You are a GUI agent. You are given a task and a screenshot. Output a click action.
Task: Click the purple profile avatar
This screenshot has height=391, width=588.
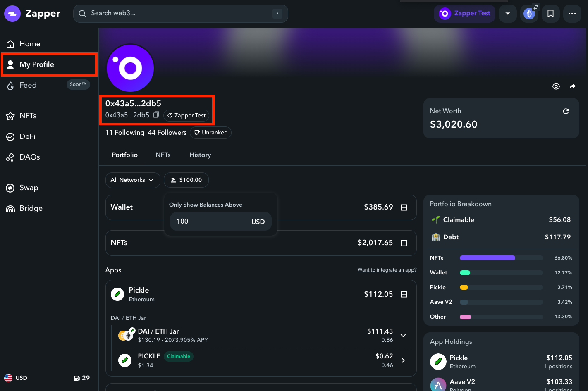click(x=130, y=68)
